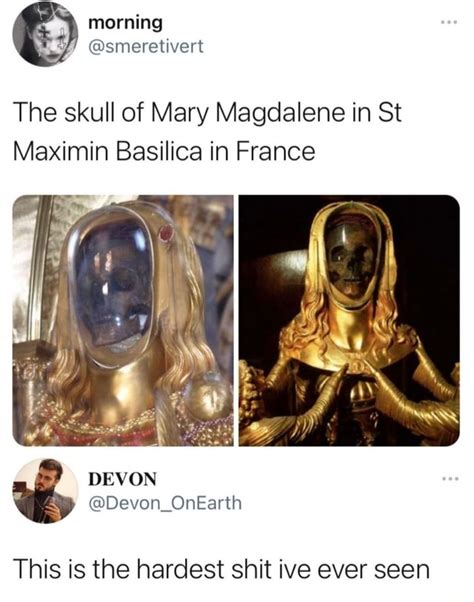Open DEVON's profile avatar photo
Viewport: 474px width, 602px height.
[45, 490]
